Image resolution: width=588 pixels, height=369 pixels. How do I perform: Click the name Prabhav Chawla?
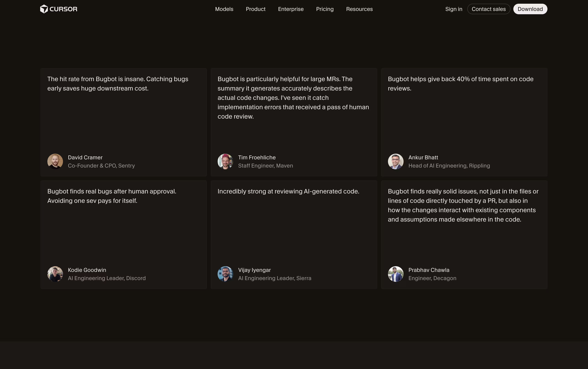coord(429,270)
